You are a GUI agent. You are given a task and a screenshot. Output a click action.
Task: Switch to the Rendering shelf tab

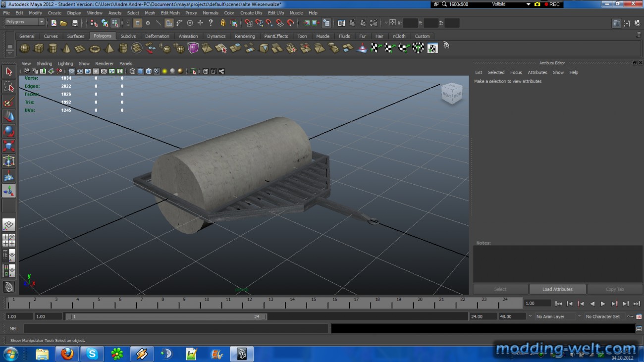point(245,36)
